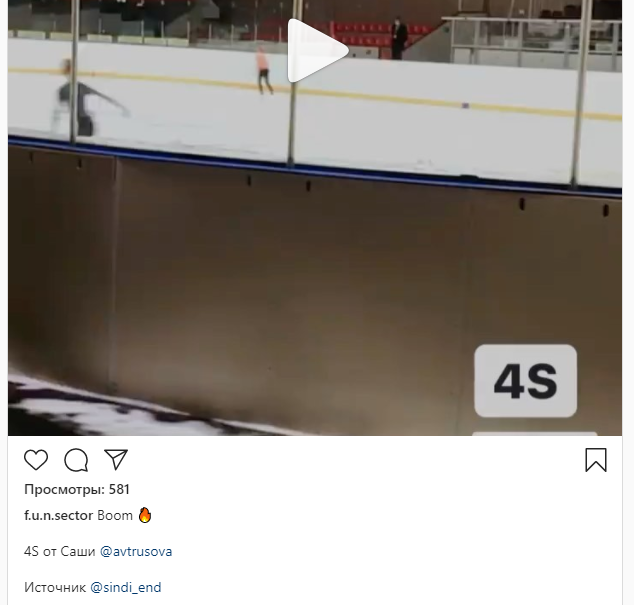Open the f.u.n.sector profile
Image resolution: width=634 pixels, height=605 pixels.
(59, 516)
